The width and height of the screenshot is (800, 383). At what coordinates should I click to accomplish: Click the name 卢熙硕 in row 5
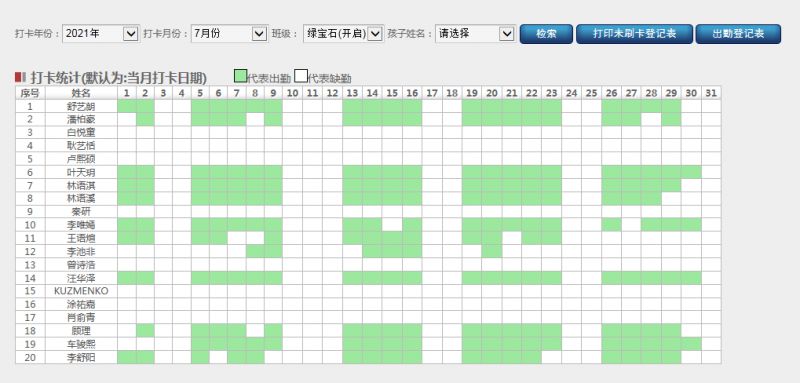pyautogui.click(x=81, y=159)
